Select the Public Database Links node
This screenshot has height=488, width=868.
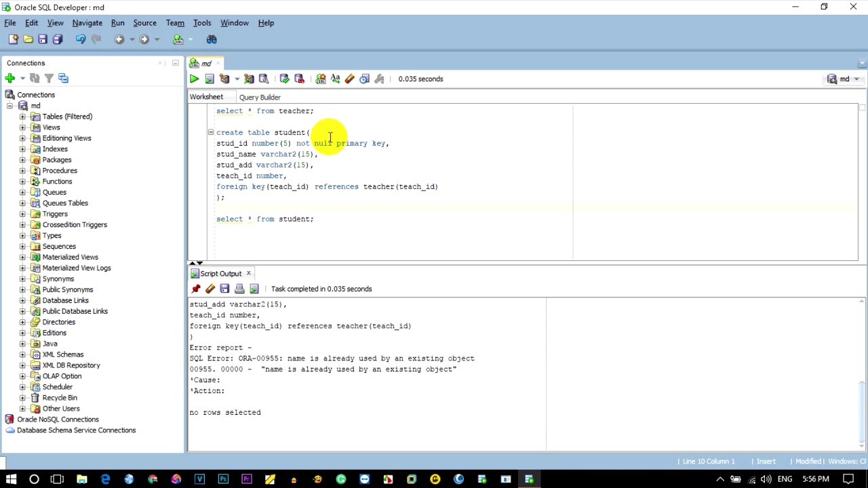(75, 312)
